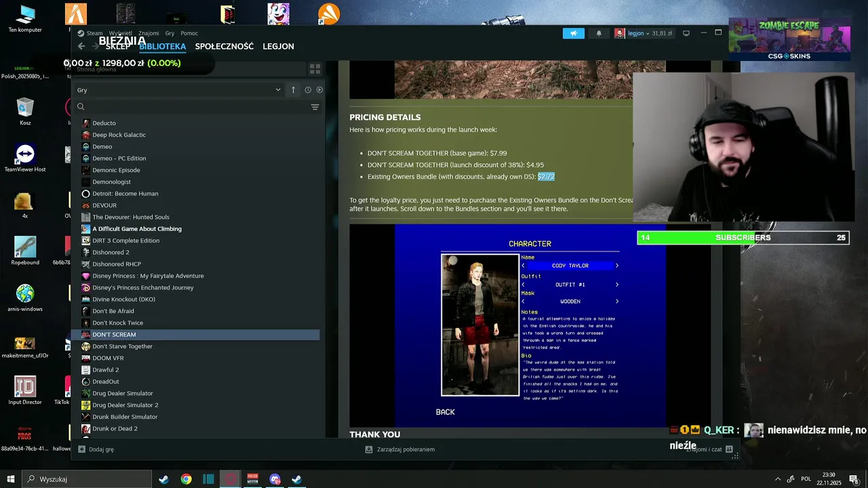Open the Windows notification center icon

coord(853,479)
